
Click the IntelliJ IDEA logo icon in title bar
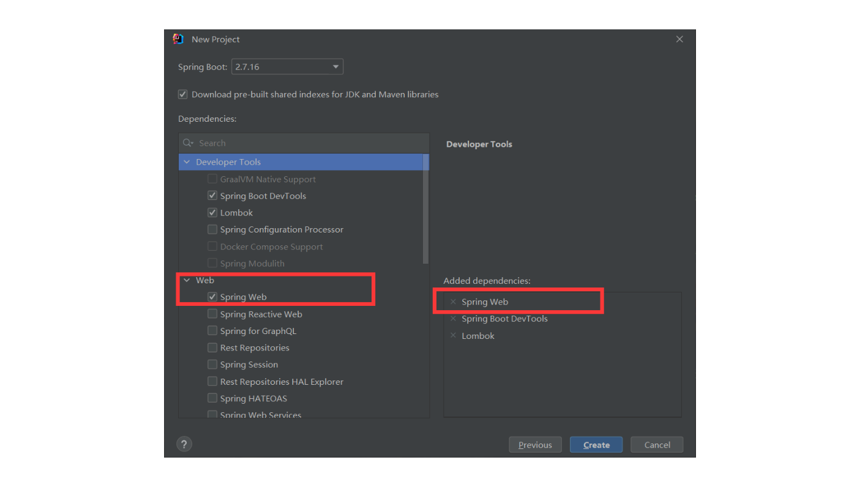click(178, 39)
